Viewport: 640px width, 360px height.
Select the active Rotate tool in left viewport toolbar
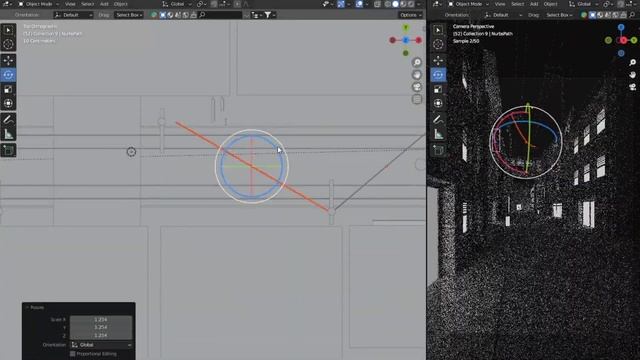point(8,75)
